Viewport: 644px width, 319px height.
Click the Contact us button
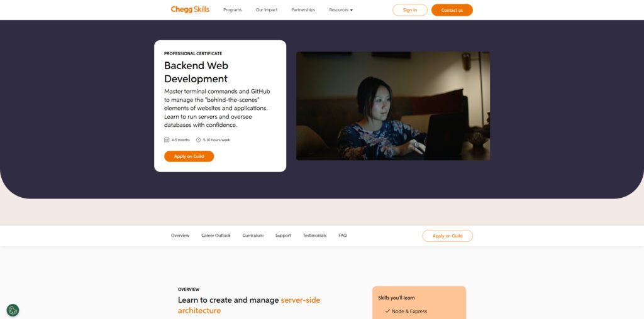tap(452, 10)
